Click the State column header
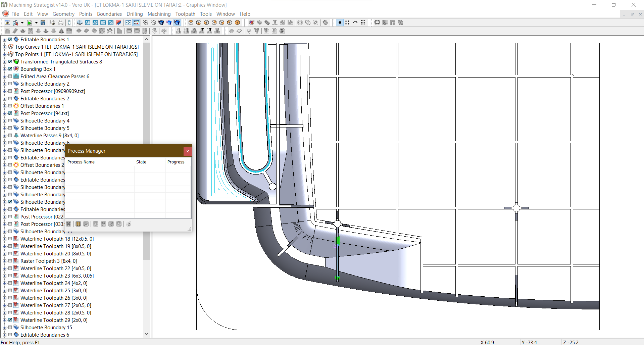644x345 pixels. pos(150,162)
